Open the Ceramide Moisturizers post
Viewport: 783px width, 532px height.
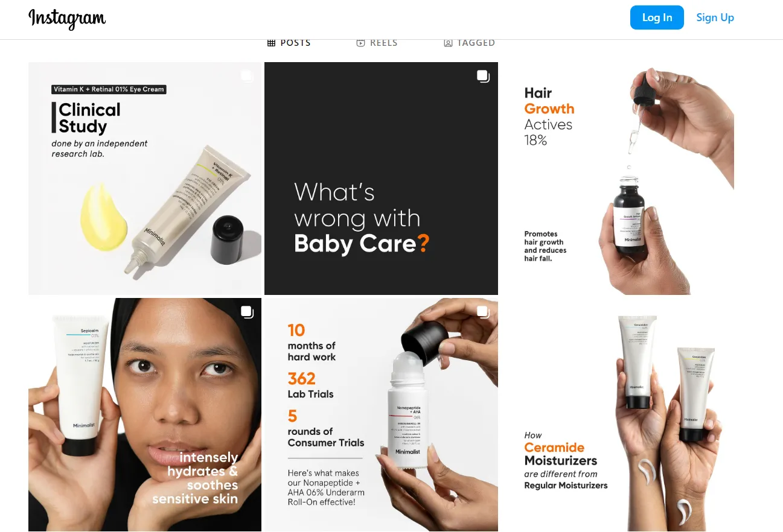pos(618,414)
